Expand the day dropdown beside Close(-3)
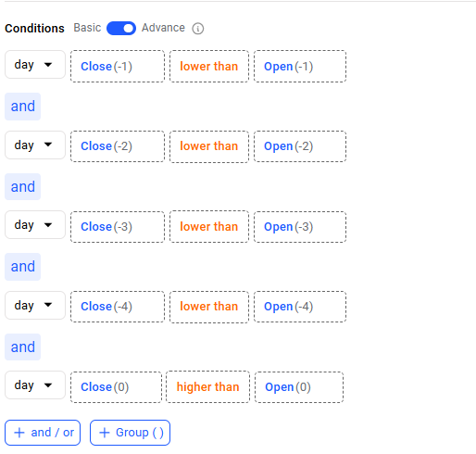476x454 pixels. 35,225
